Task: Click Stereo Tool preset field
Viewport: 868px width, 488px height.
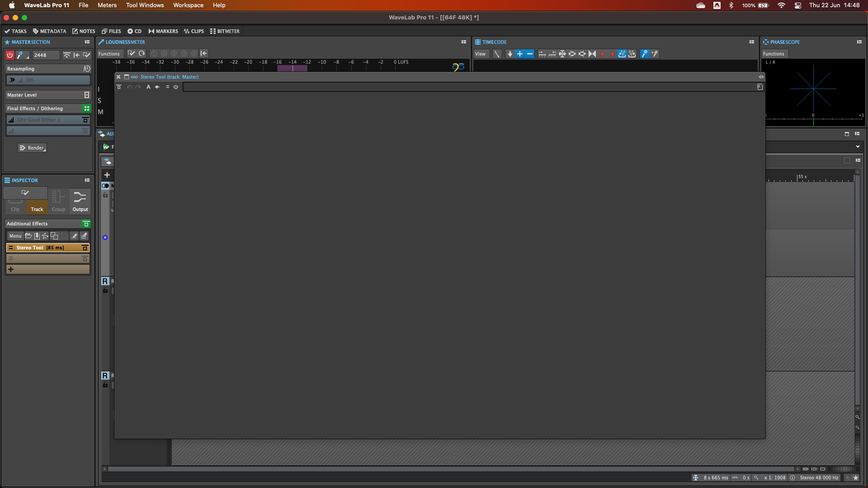Action: tap(469, 87)
